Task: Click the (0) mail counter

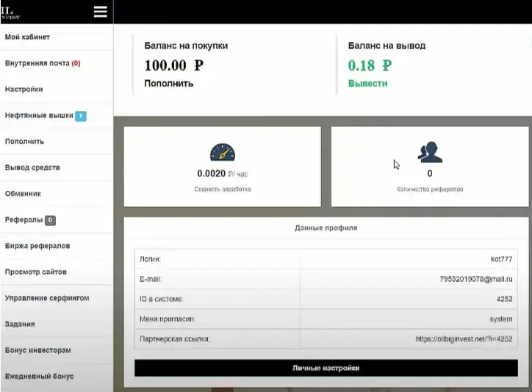Action: point(76,63)
